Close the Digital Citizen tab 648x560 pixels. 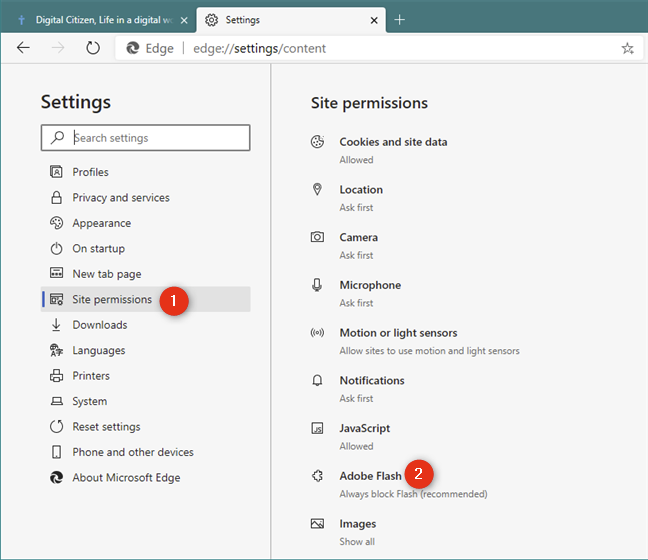(184, 20)
